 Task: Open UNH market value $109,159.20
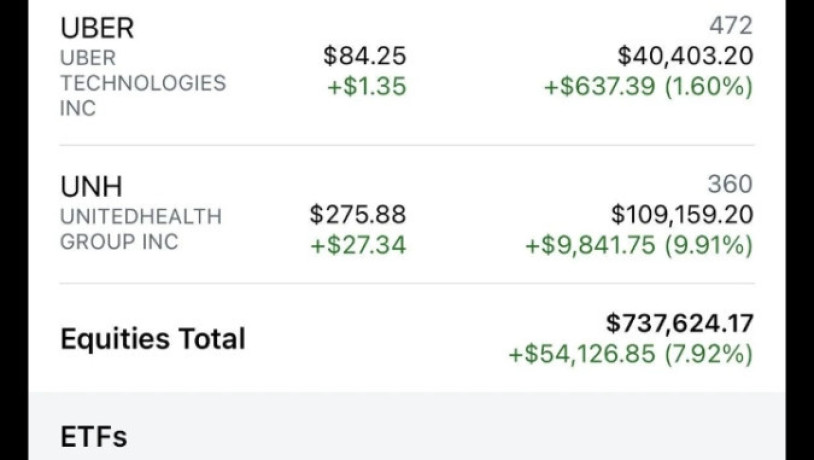(682, 215)
